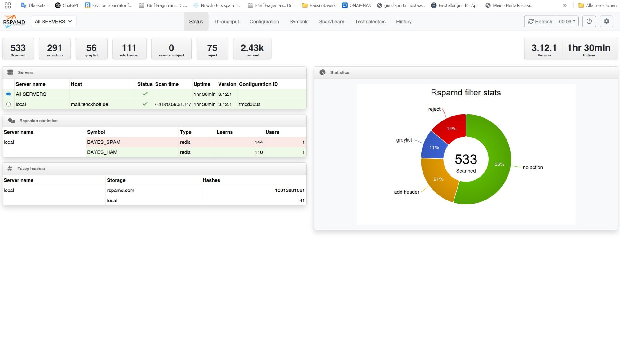Click the Rspamd logo
This screenshot has width=620, height=364.
tap(14, 21)
